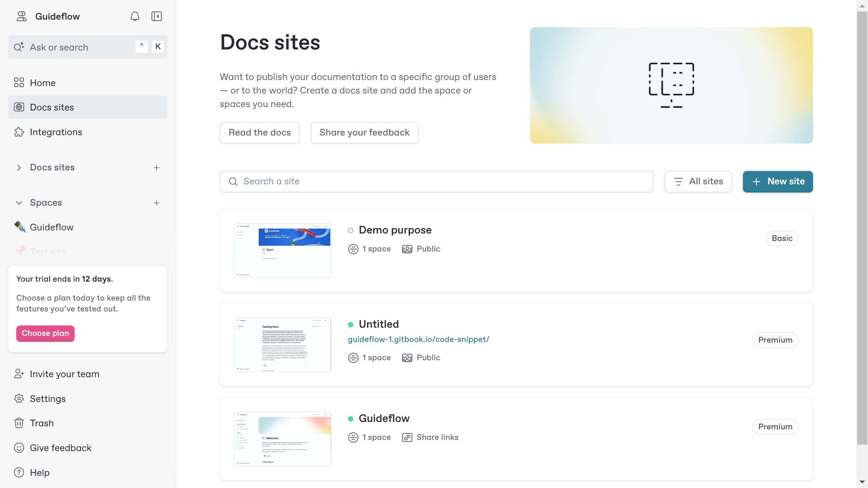Click the plus icon on New site button
This screenshot has width=868, height=488.
tap(756, 182)
